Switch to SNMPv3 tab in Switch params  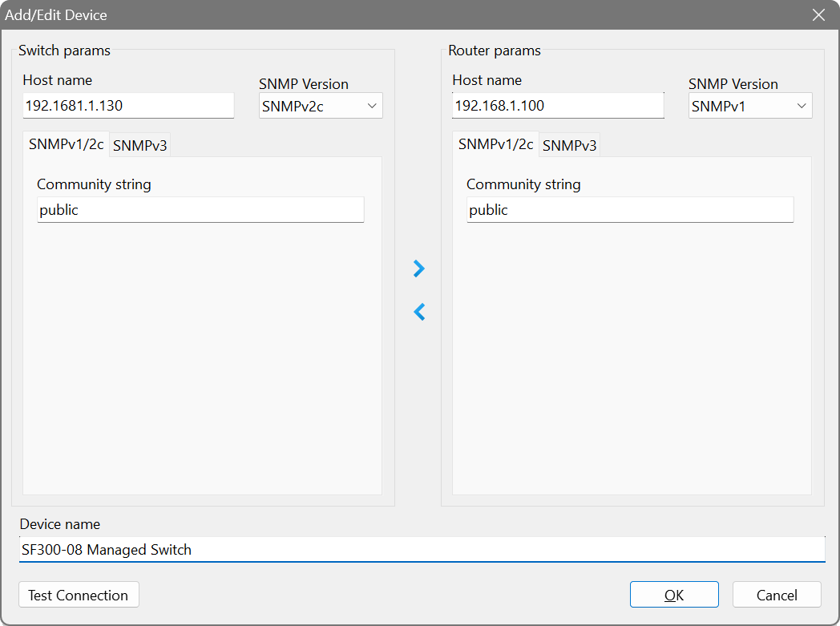point(139,145)
